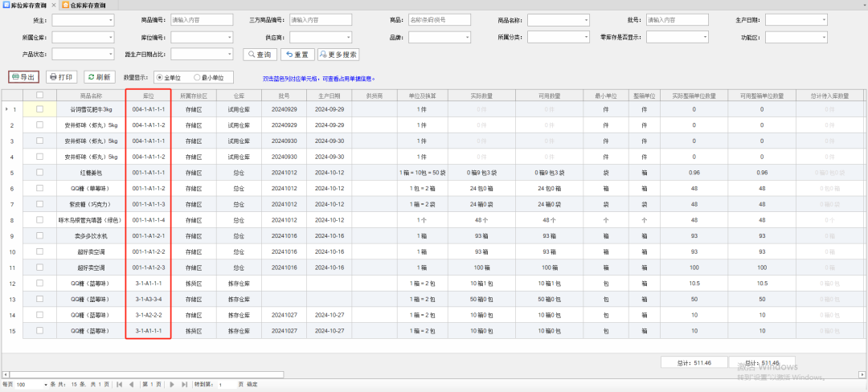
Task: Click 确定 to confirm page jump
Action: pyautogui.click(x=252, y=384)
